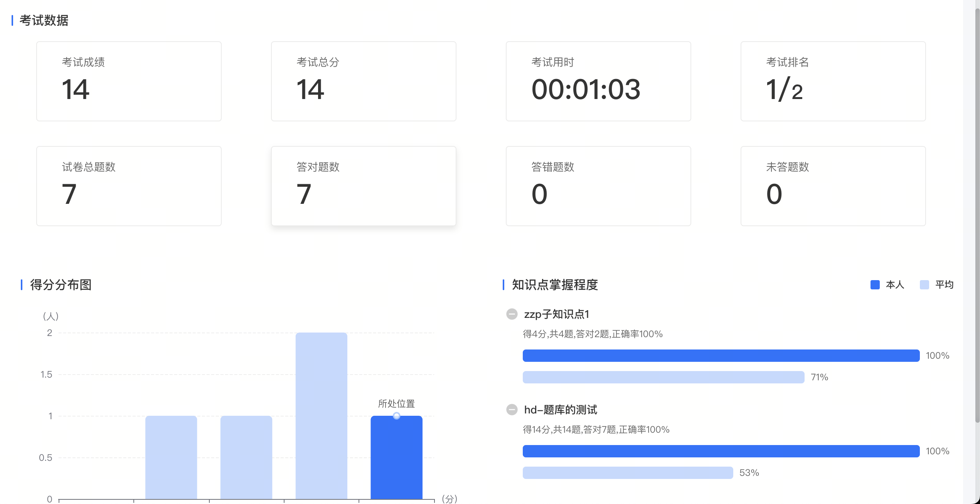The image size is (980, 504).
Task: Click the 答错题数 card
Action: [598, 186]
